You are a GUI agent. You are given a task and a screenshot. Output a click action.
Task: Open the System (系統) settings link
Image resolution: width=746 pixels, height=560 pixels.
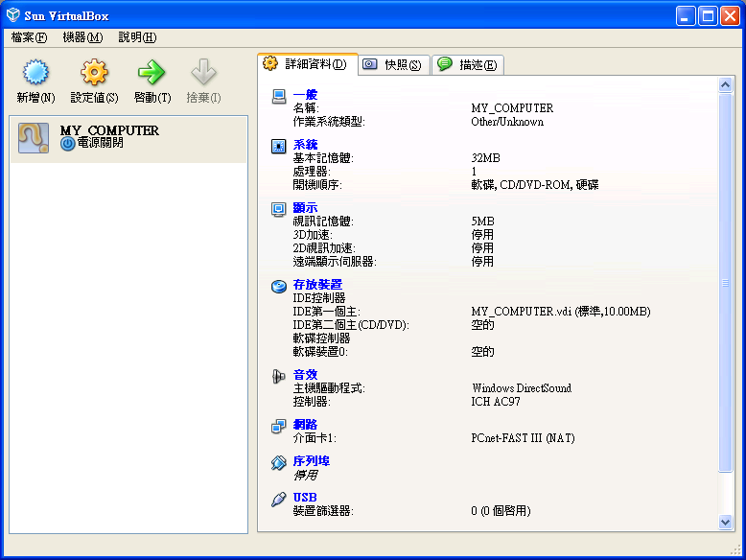305,144
